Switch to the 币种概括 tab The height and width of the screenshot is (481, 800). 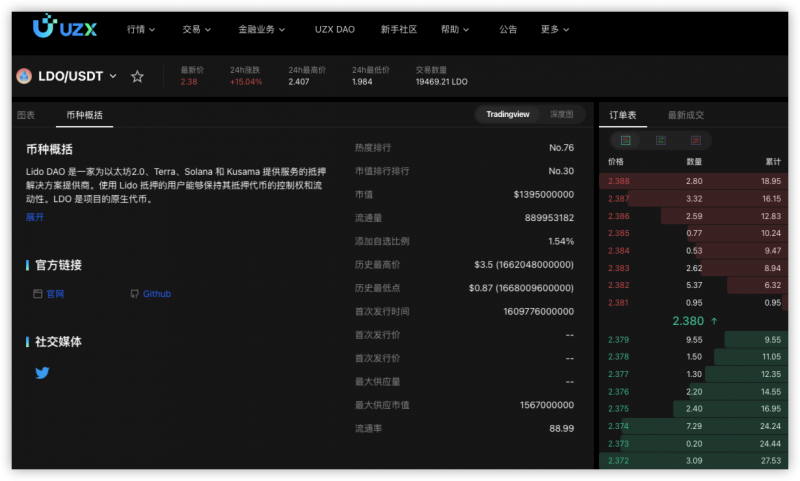click(85, 115)
